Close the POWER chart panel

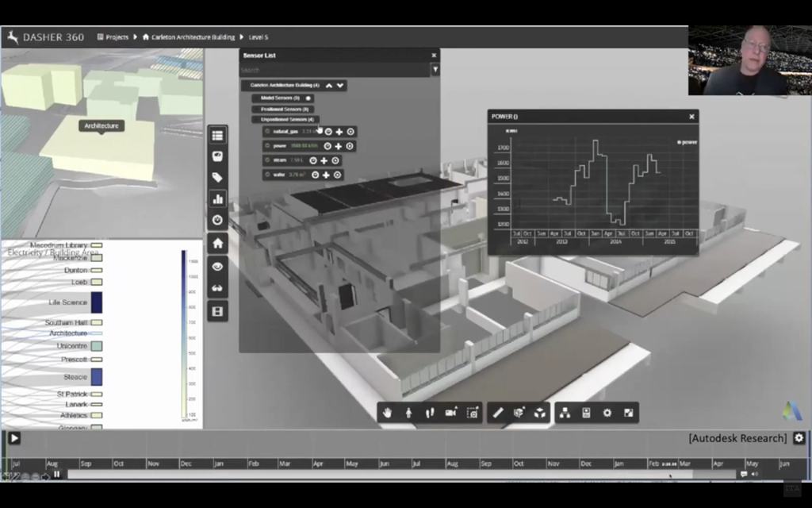tap(691, 117)
